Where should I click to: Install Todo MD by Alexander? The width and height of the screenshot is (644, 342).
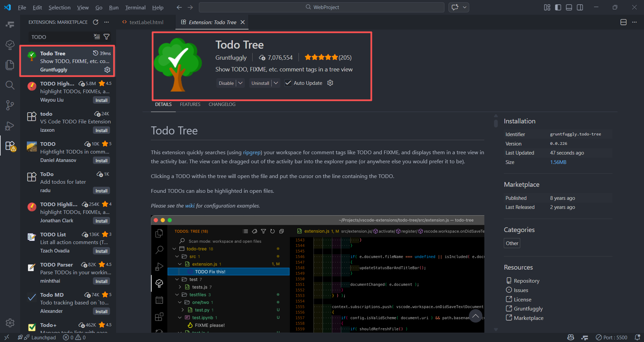coord(101,311)
